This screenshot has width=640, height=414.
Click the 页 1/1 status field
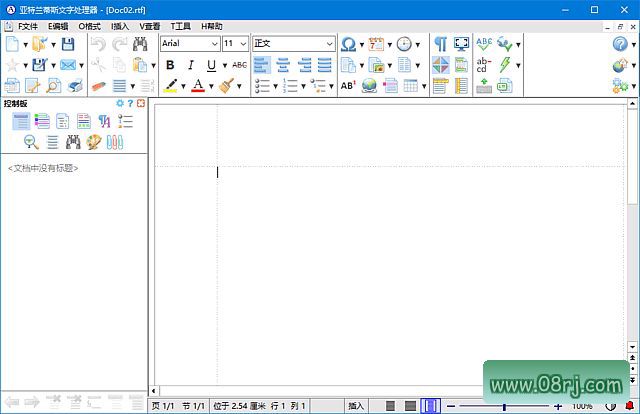pyautogui.click(x=162, y=406)
